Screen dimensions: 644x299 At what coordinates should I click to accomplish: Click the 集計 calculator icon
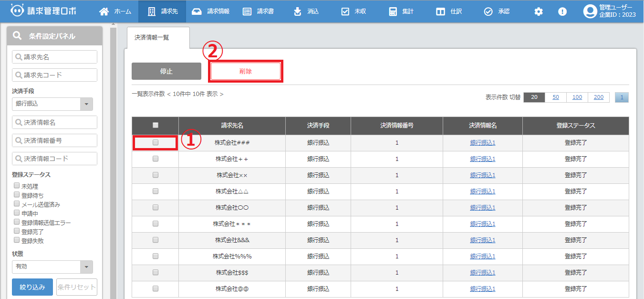click(x=393, y=11)
